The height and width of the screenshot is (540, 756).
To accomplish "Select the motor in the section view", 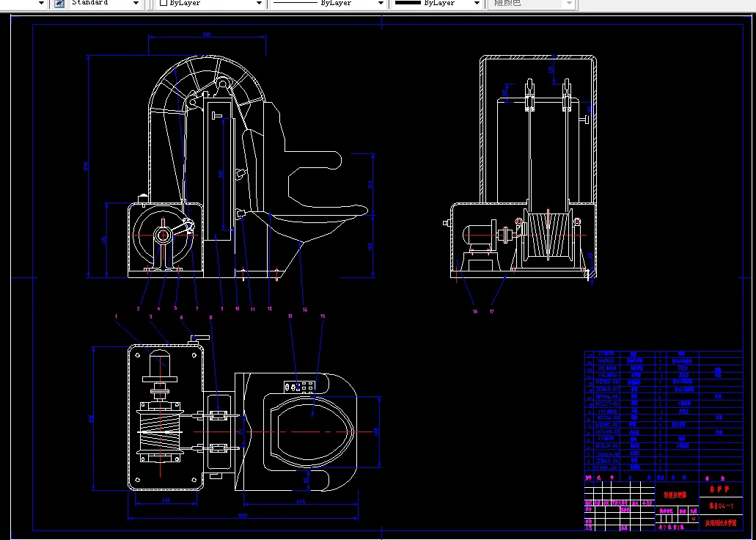I will coord(479,236).
